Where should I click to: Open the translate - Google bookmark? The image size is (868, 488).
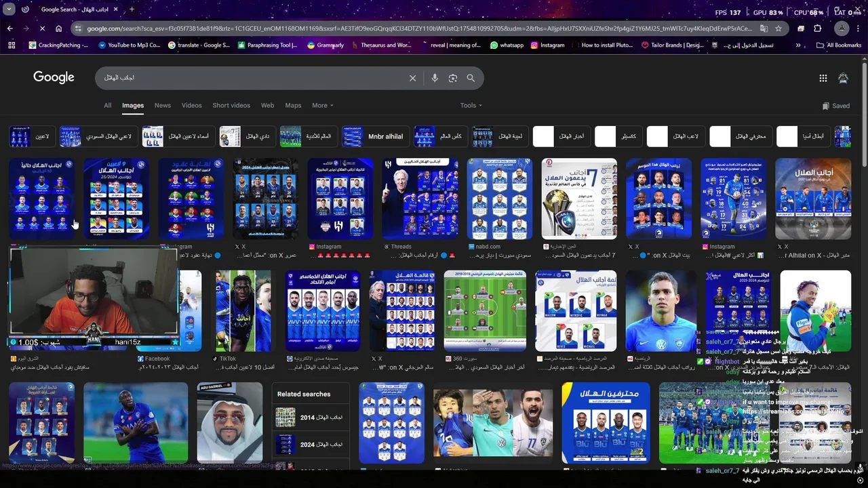coord(199,45)
